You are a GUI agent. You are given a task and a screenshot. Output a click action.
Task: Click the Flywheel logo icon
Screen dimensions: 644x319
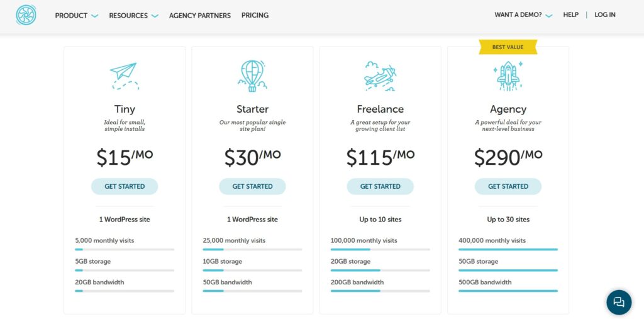[26, 15]
